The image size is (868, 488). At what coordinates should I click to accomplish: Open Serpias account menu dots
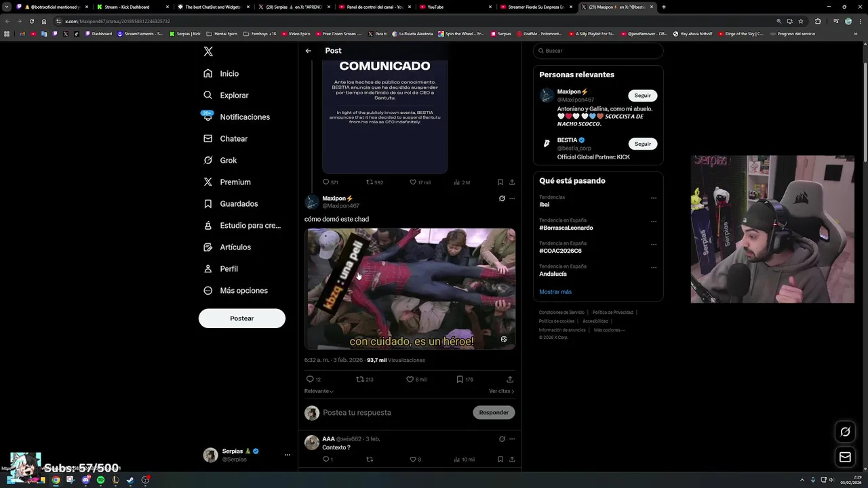click(x=288, y=455)
